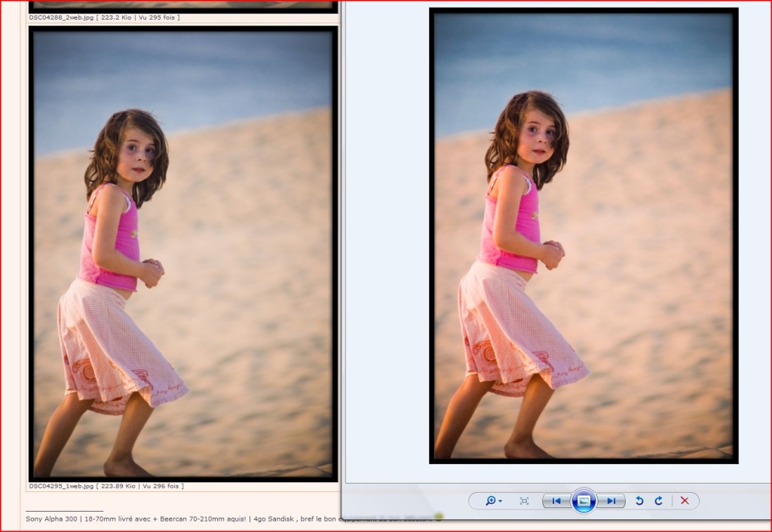Open the zoom level dropdown arrow
This screenshot has width=772, height=532.
(x=501, y=502)
